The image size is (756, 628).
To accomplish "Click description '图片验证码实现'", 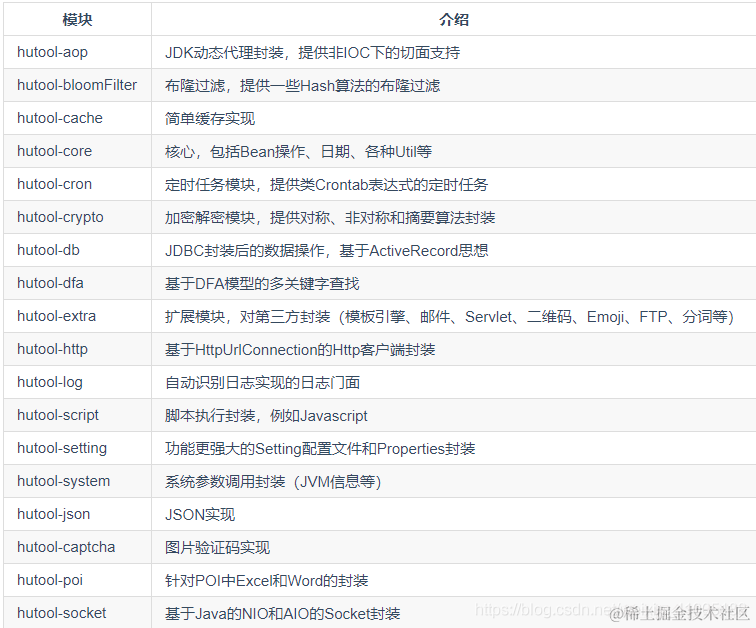I will (217, 548).
